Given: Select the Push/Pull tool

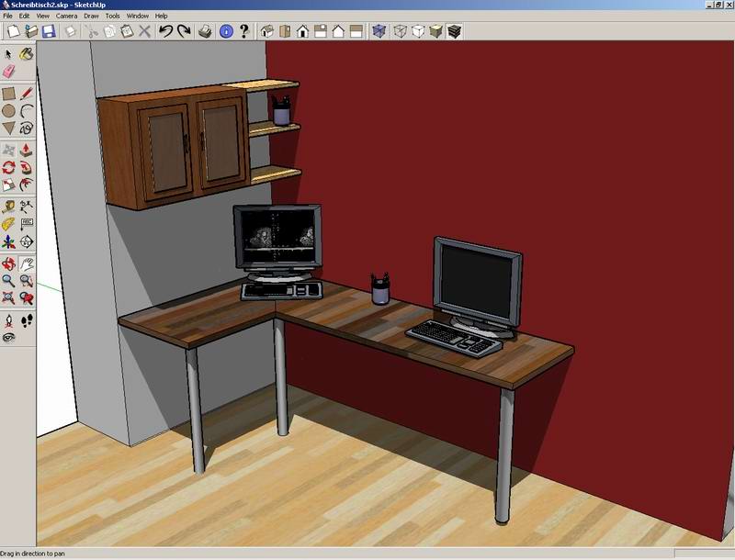Looking at the screenshot, I should pos(26,151).
